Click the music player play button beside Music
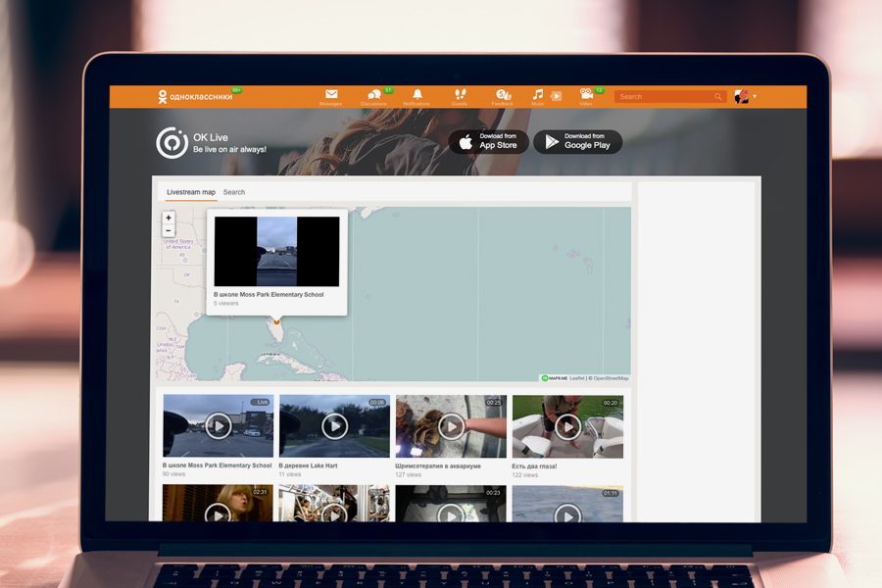 pos(557,96)
